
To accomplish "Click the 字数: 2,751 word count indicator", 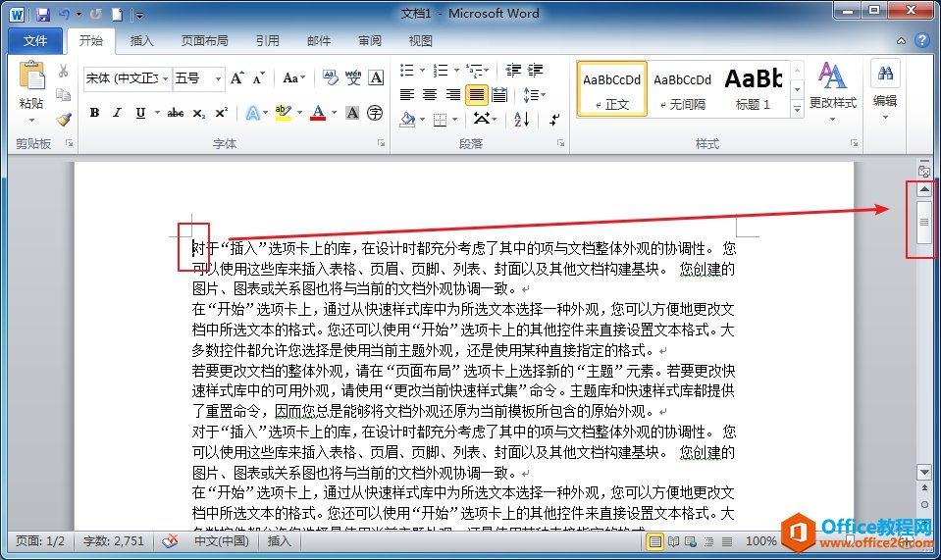I will pyautogui.click(x=114, y=540).
